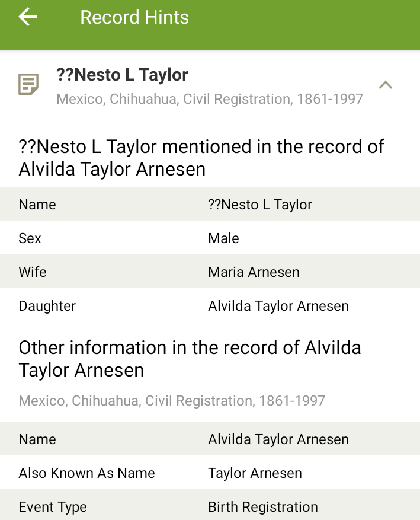Image resolution: width=420 pixels, height=520 pixels.
Task: Tap the Sex row value Male
Action: pos(224,238)
